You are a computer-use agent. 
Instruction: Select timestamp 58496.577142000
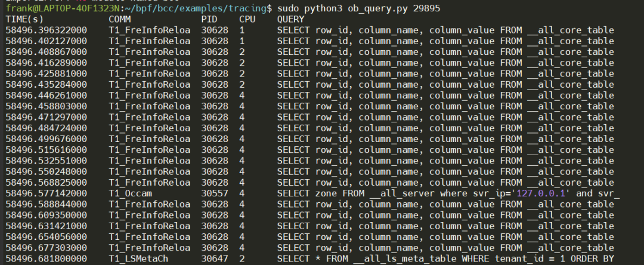tap(47, 193)
